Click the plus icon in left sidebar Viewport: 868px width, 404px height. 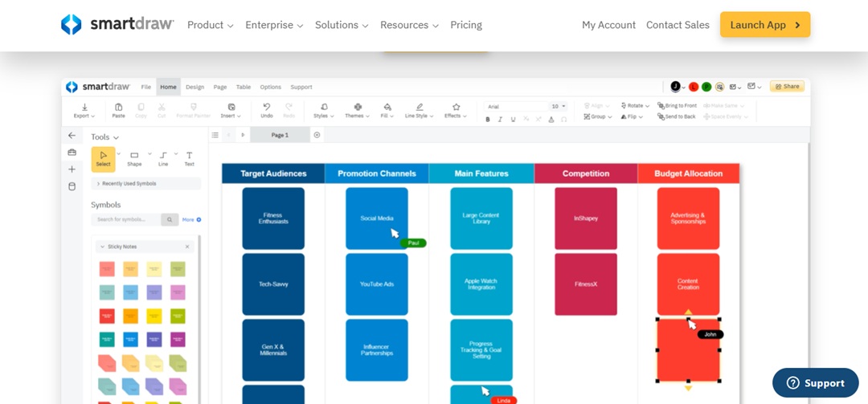(72, 169)
